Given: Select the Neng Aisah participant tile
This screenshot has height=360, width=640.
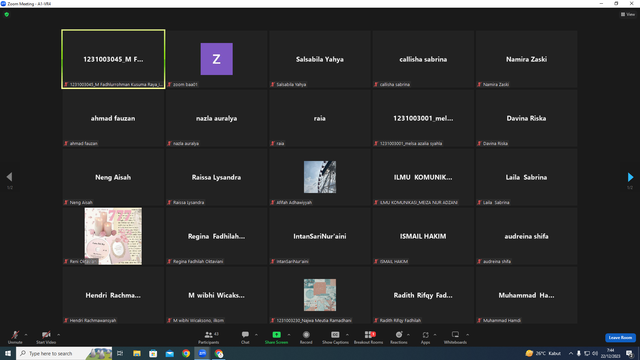Looking at the screenshot, I should point(113,177).
